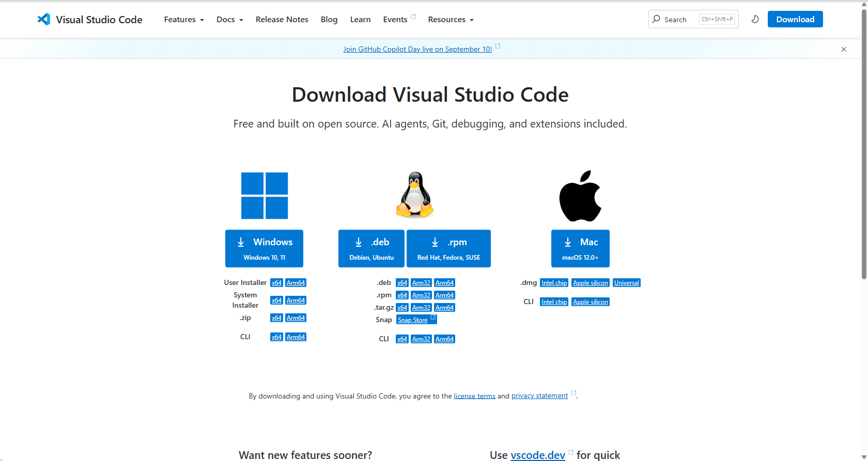Expand the Docs dropdown menu
Screen dimensions: 868x461
tap(230, 20)
